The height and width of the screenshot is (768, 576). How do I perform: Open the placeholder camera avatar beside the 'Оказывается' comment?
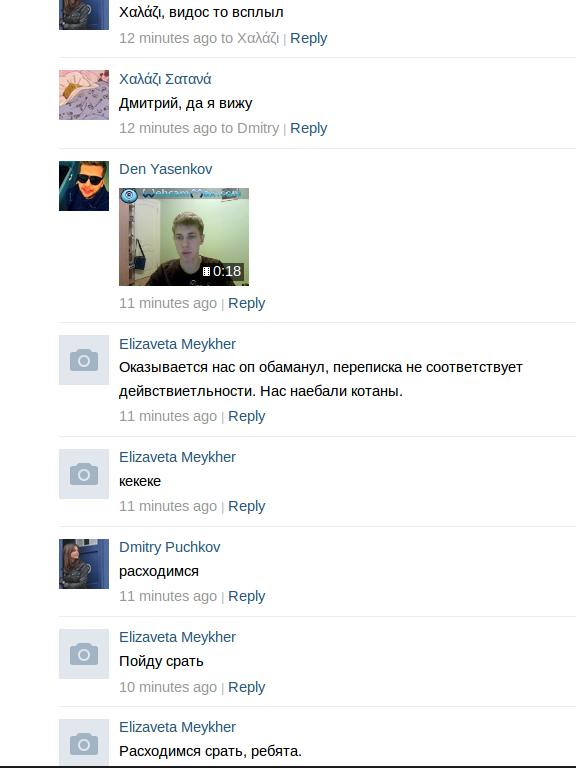pos(84,360)
